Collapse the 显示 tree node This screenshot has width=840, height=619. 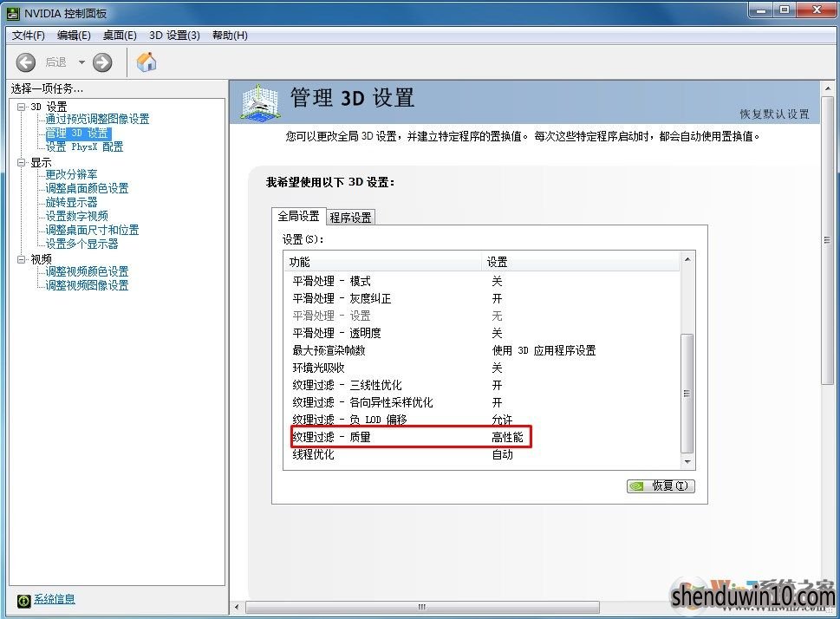tap(22, 162)
